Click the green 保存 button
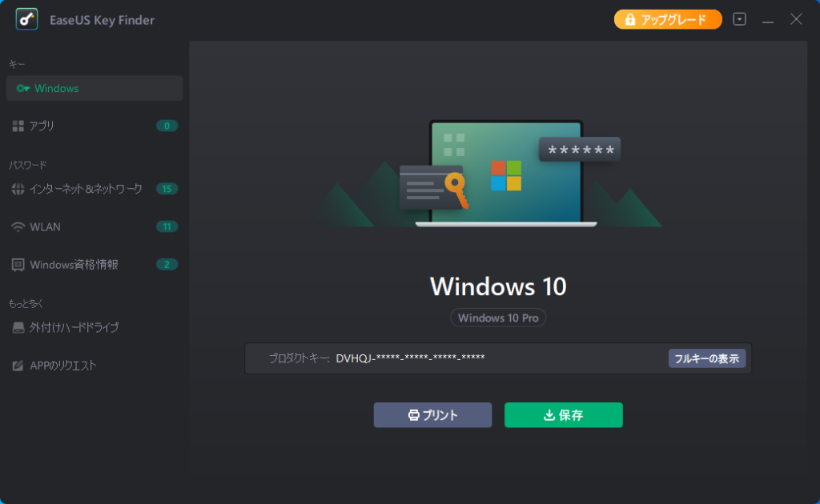Viewport: 820px width, 504px height. [x=563, y=415]
